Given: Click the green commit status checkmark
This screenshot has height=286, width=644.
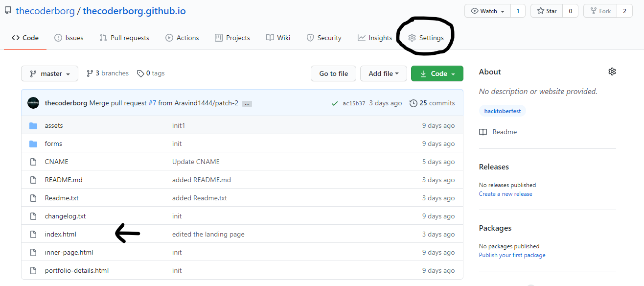Looking at the screenshot, I should point(335,103).
